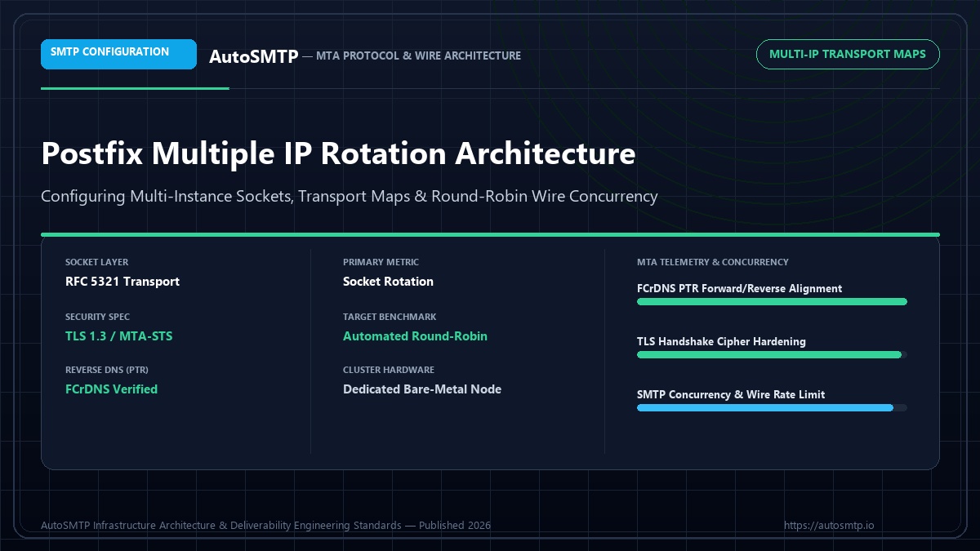Click the SMTP Concurrency & Wire Rate Limit label

point(731,395)
